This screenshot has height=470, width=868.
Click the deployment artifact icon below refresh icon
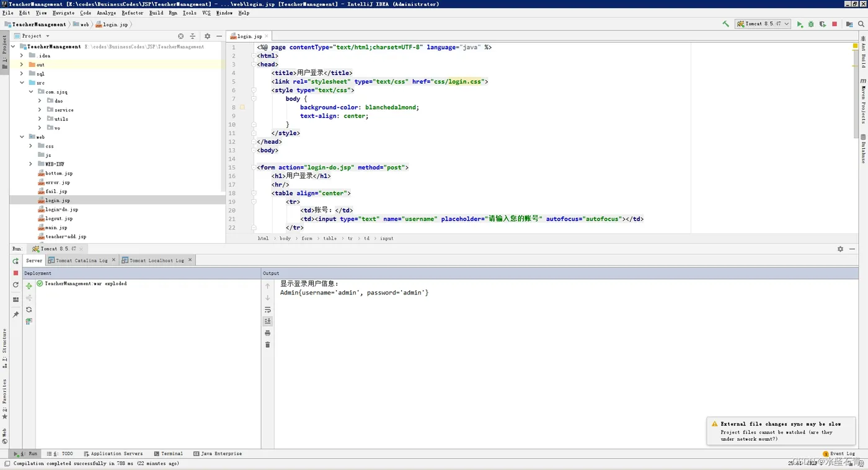pyautogui.click(x=29, y=321)
